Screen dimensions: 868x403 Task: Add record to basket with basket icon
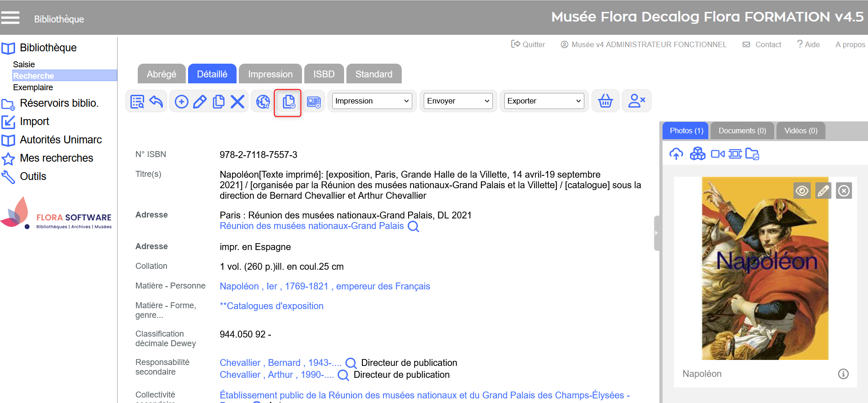tap(605, 101)
